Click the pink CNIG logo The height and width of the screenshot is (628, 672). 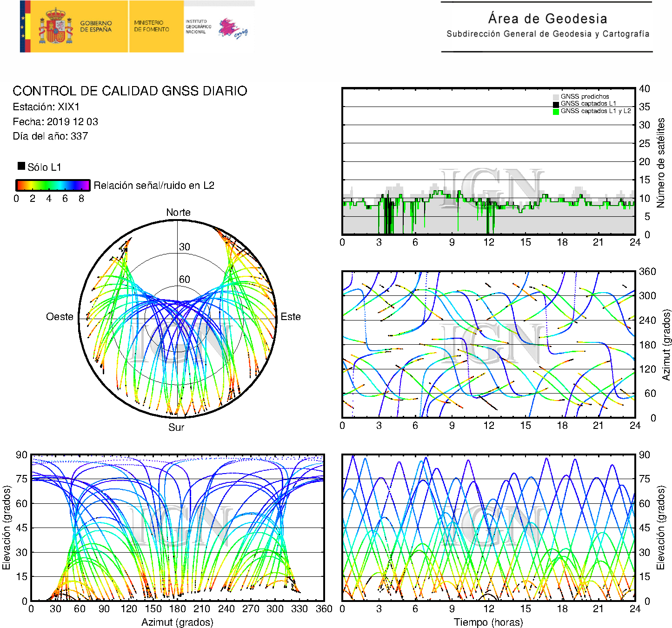[233, 29]
